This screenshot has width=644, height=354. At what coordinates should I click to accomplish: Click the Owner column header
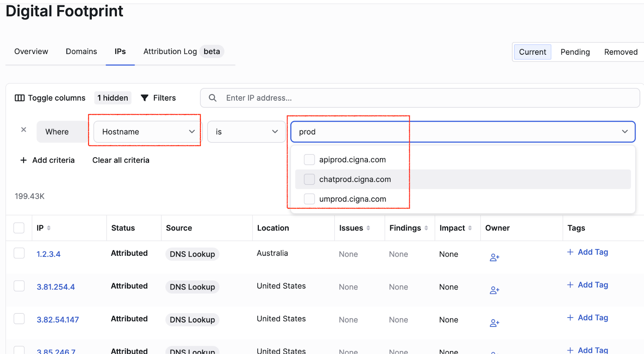497,228
